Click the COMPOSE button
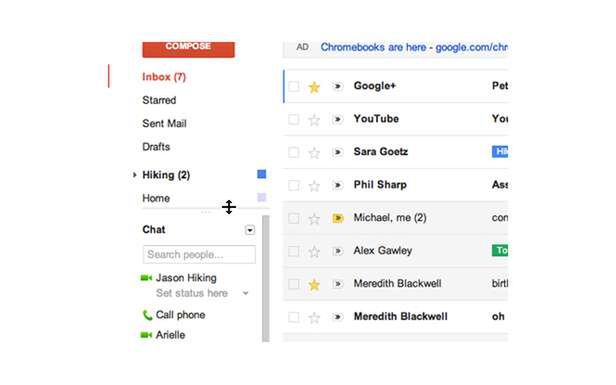The height and width of the screenshot is (385, 616). click(x=189, y=50)
